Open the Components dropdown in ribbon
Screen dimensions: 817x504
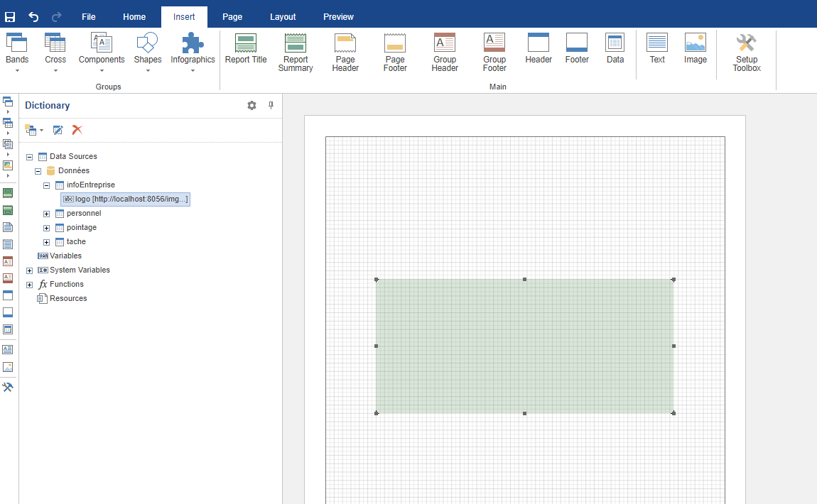[102, 52]
